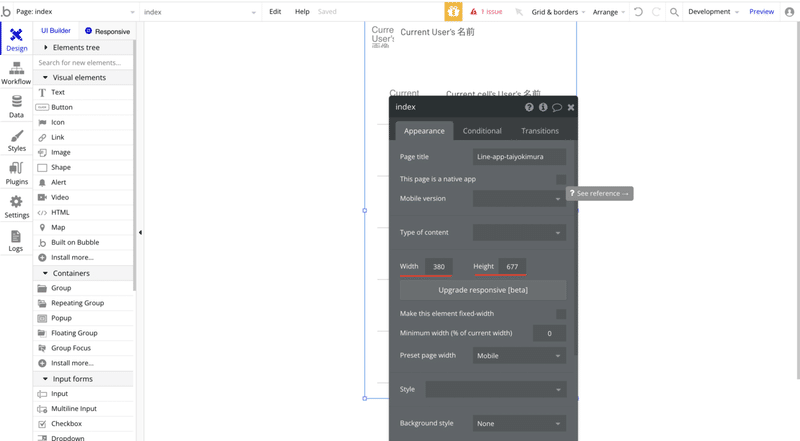Open the Background style dropdown
This screenshot has width=800, height=441.
pos(519,424)
